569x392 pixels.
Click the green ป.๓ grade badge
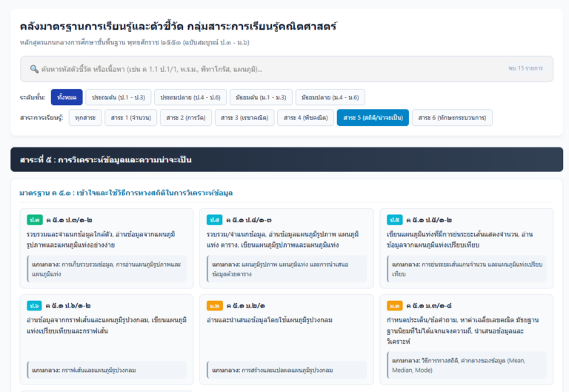[x=35, y=220]
